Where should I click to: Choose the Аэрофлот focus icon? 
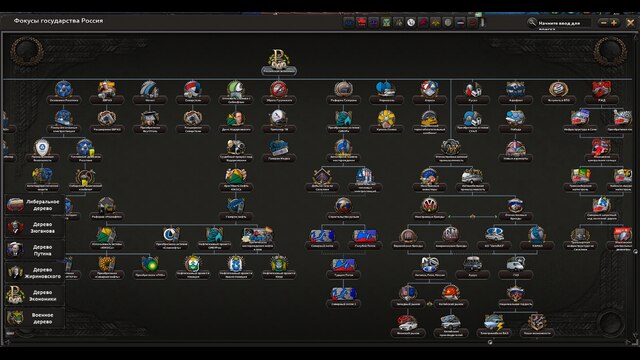pyautogui.click(x=515, y=89)
